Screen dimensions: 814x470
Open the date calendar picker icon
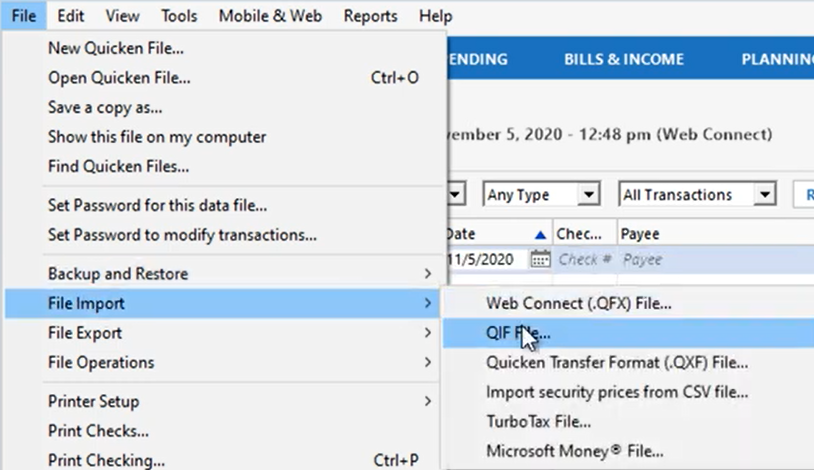[540, 259]
